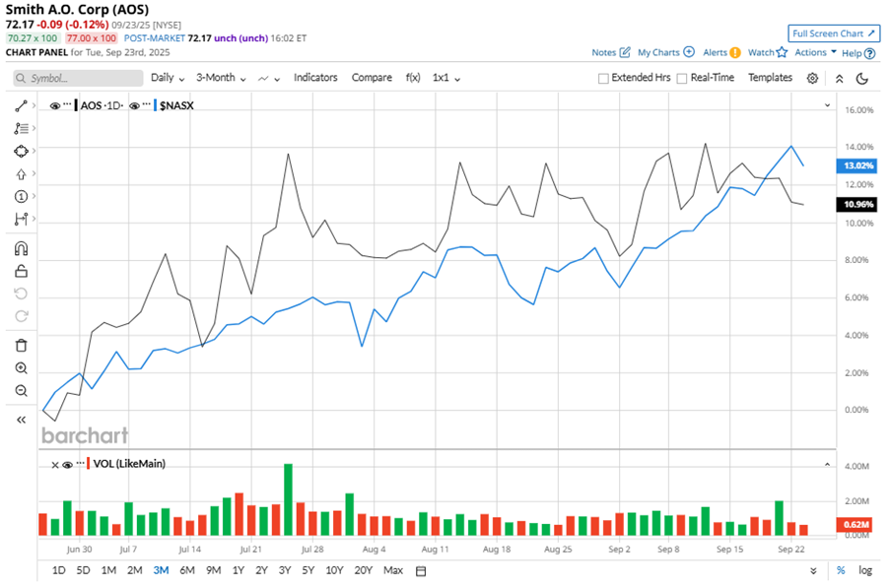890x588 pixels.
Task: Toggle visibility of VOL indicator
Action: click(68, 465)
